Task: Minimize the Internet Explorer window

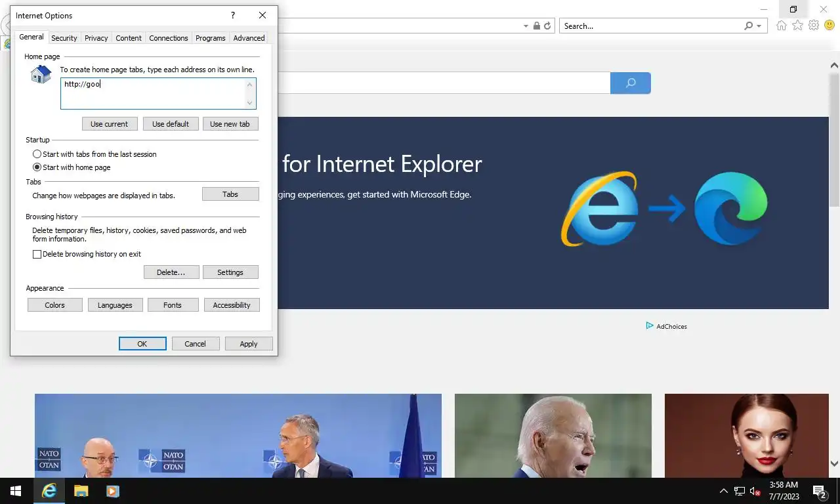Action: 763,9
